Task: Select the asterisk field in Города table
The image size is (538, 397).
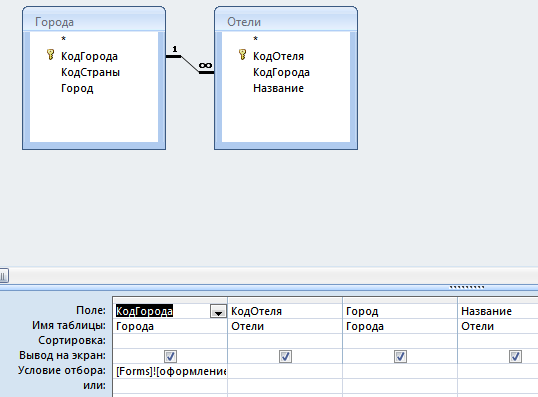Action: [63, 39]
